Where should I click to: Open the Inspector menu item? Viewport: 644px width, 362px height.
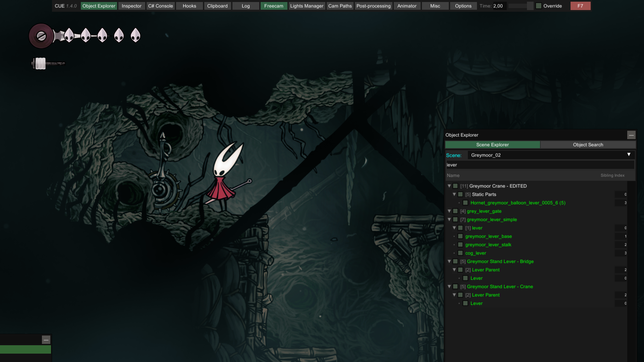pyautogui.click(x=131, y=6)
